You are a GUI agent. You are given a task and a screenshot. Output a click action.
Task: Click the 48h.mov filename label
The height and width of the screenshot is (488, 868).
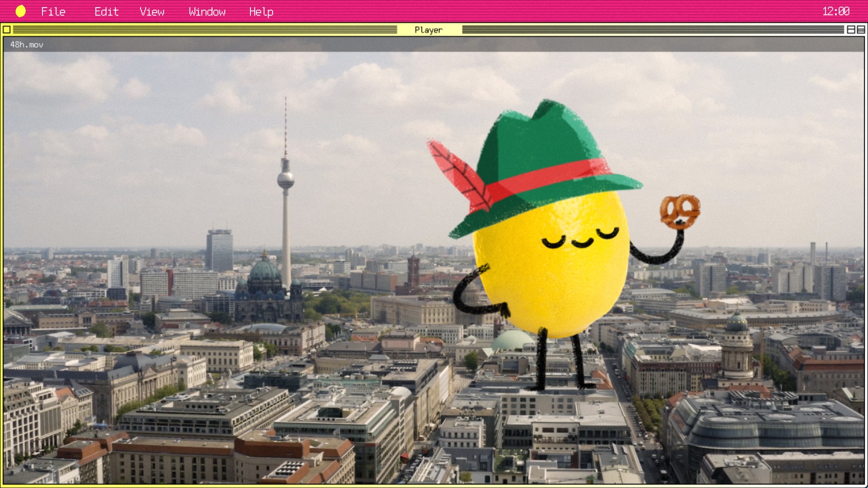coord(27,45)
